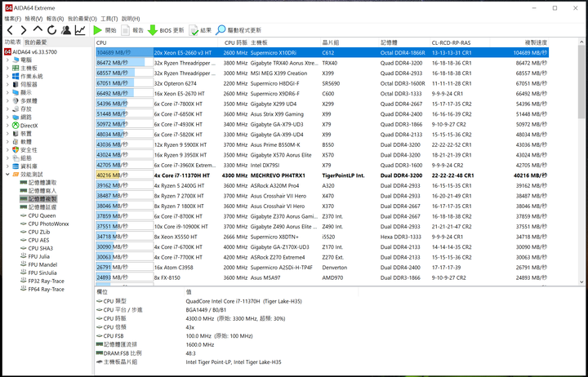Select AIDA64 v6.33.5700 root node

30,51
